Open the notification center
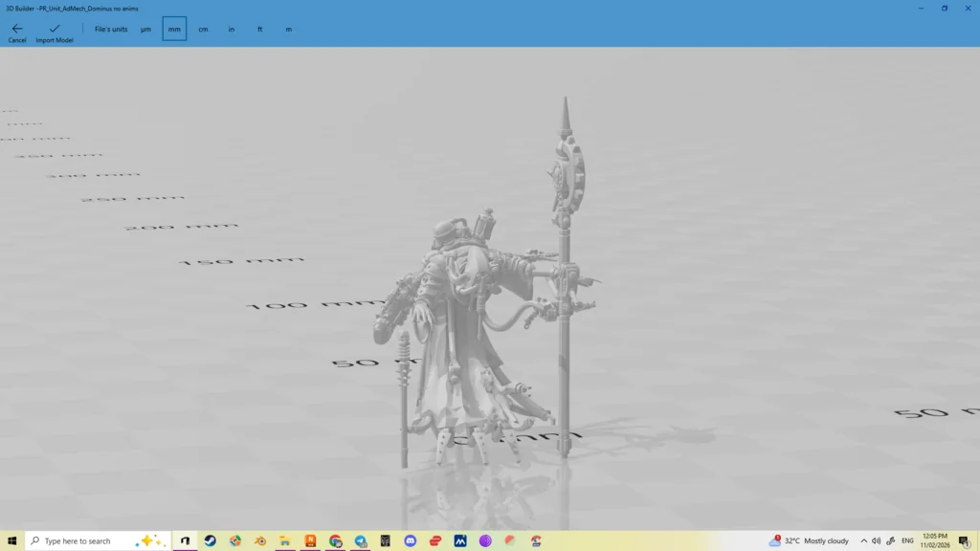Viewport: 980px width, 551px height. click(965, 541)
